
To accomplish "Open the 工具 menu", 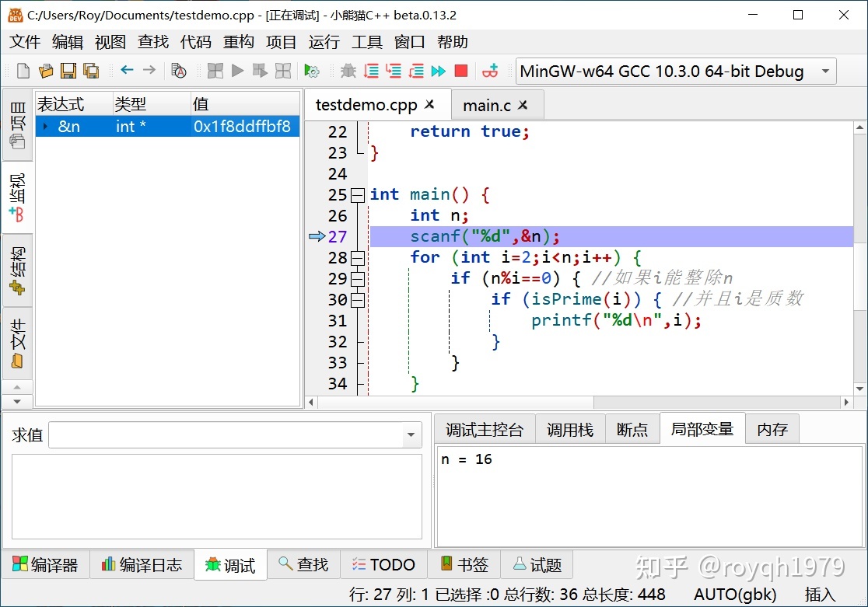I will pyautogui.click(x=366, y=42).
